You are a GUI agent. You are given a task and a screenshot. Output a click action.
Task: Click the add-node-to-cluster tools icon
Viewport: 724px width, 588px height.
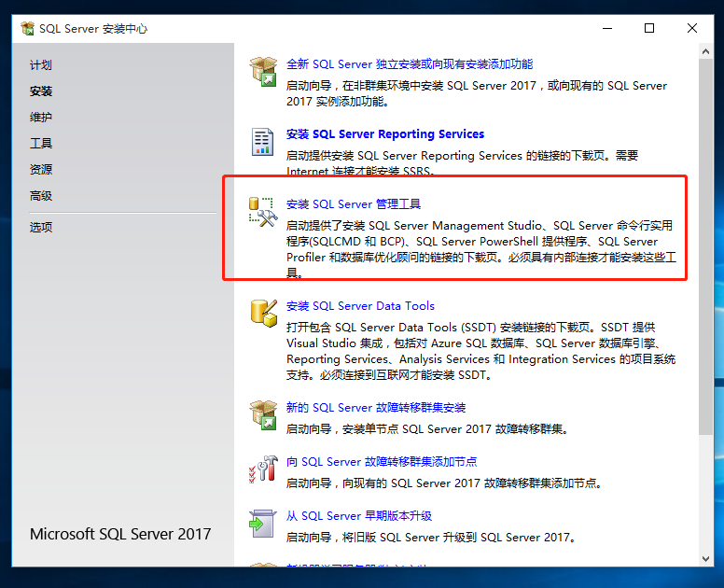[x=263, y=469]
